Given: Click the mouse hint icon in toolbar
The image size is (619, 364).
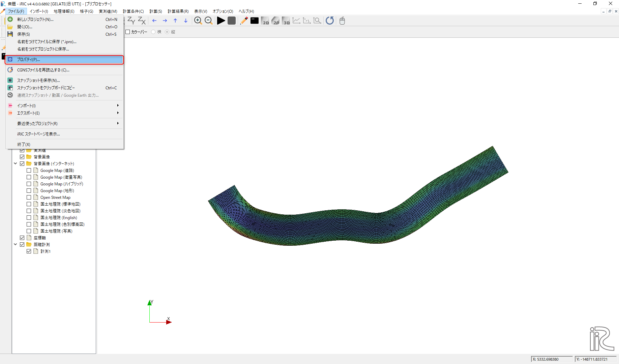Looking at the screenshot, I should pyautogui.click(x=342, y=21).
